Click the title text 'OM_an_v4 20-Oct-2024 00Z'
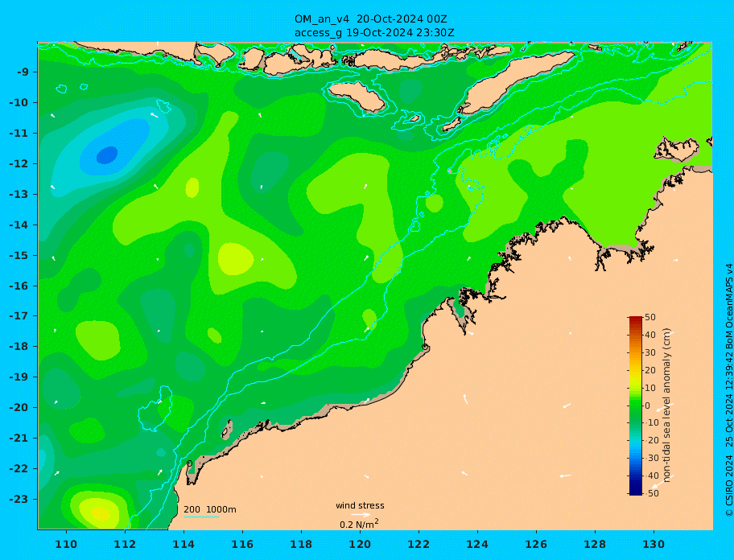The width and height of the screenshot is (734, 560). click(371, 19)
